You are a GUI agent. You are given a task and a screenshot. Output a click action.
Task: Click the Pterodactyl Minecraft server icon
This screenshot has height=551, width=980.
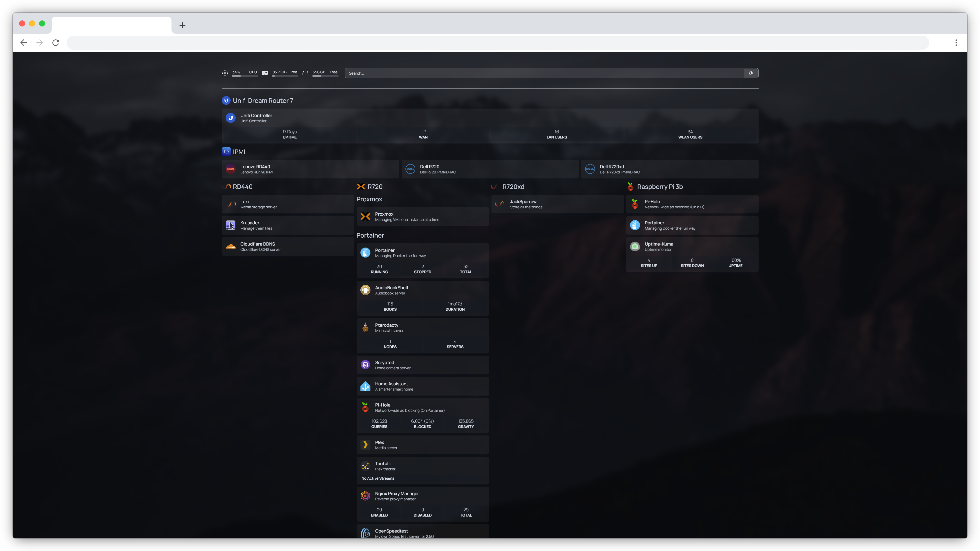(x=366, y=327)
